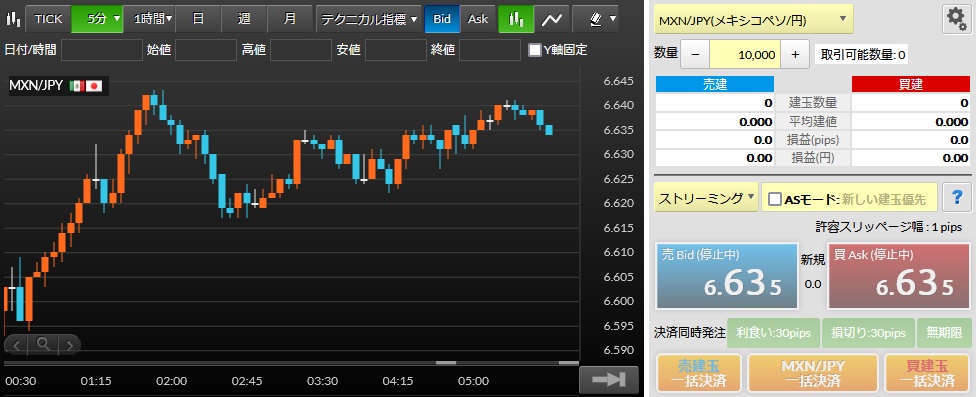Expand the MXN/JPY currency pair selector

753,19
